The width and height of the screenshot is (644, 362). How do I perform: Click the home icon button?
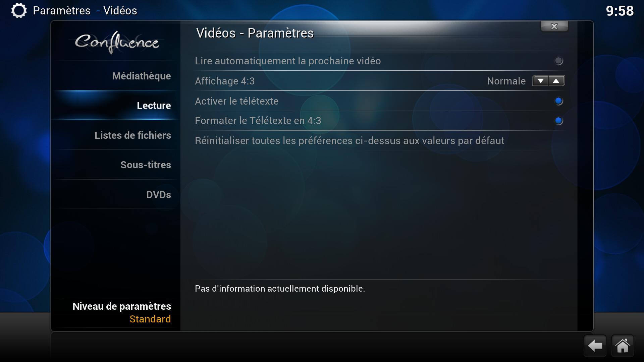(x=623, y=346)
